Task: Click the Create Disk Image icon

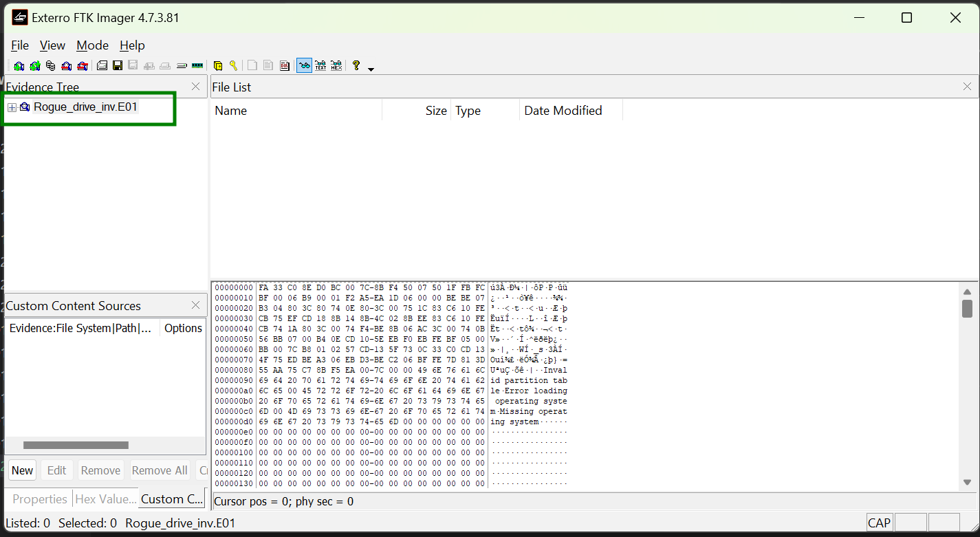Action: [x=102, y=66]
